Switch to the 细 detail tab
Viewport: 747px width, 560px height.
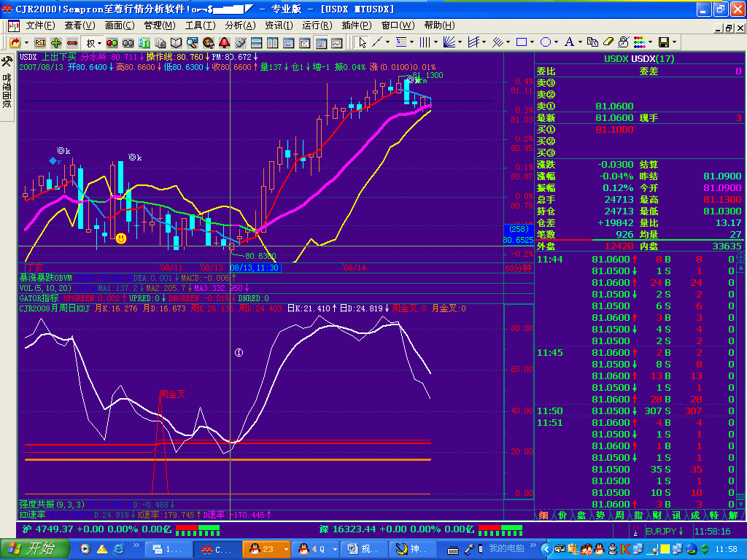tap(543, 516)
